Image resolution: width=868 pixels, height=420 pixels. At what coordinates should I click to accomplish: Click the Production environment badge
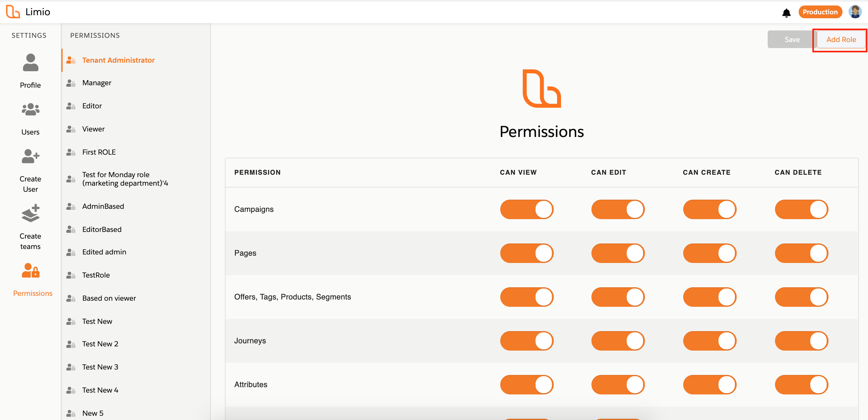point(819,12)
